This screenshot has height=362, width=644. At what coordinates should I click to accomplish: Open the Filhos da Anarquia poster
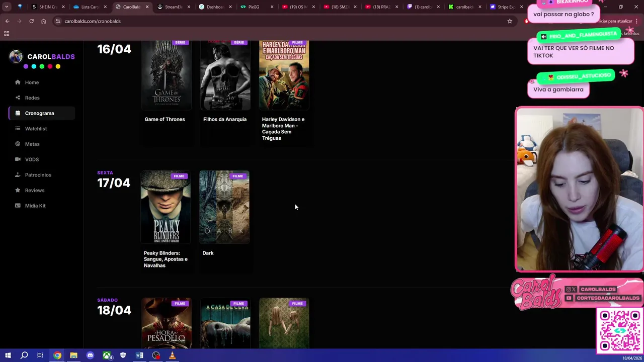pos(225,75)
